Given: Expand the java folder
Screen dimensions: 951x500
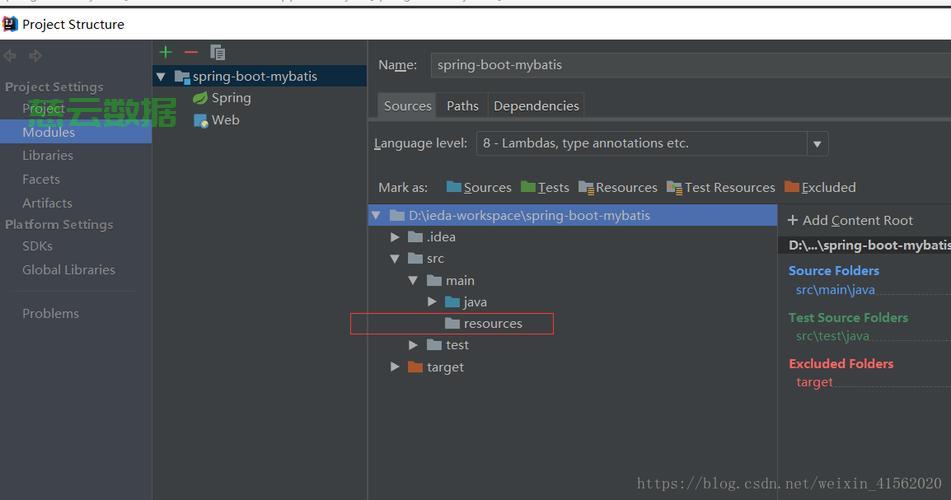Looking at the screenshot, I should 432,302.
